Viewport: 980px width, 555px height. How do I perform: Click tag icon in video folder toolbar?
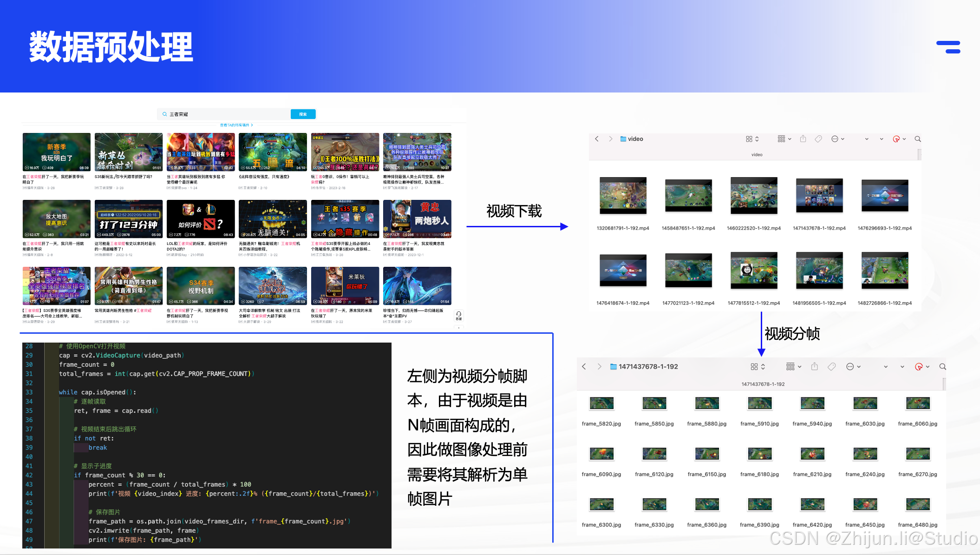[818, 139]
